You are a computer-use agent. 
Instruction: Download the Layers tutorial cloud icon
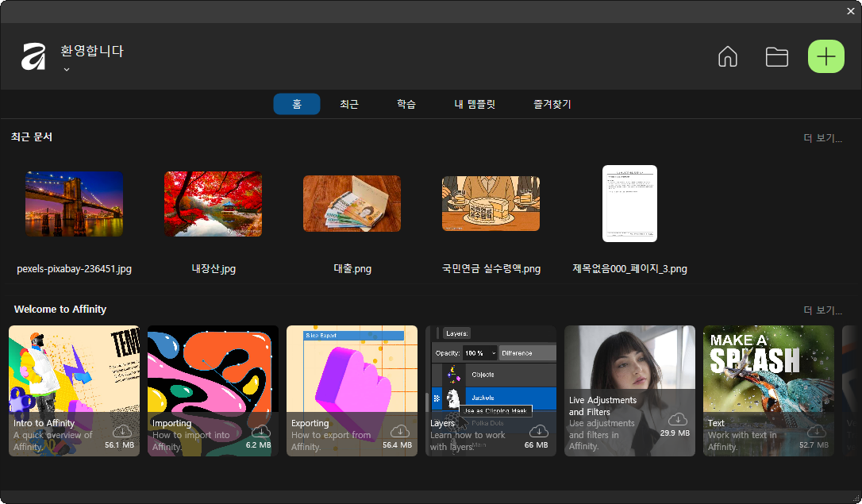pos(539,431)
